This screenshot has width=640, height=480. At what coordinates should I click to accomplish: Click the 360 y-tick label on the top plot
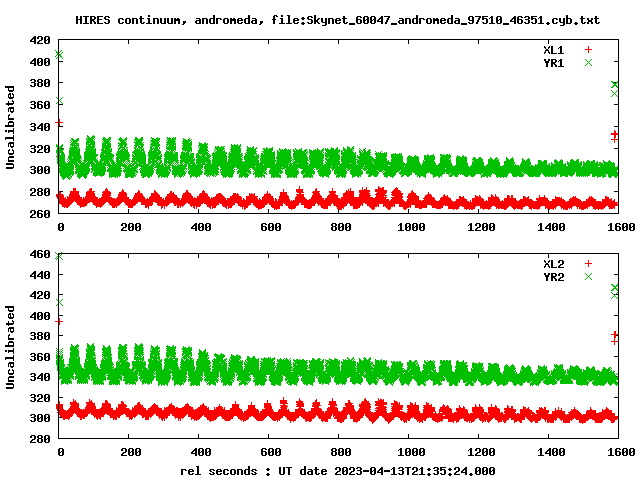40,105
